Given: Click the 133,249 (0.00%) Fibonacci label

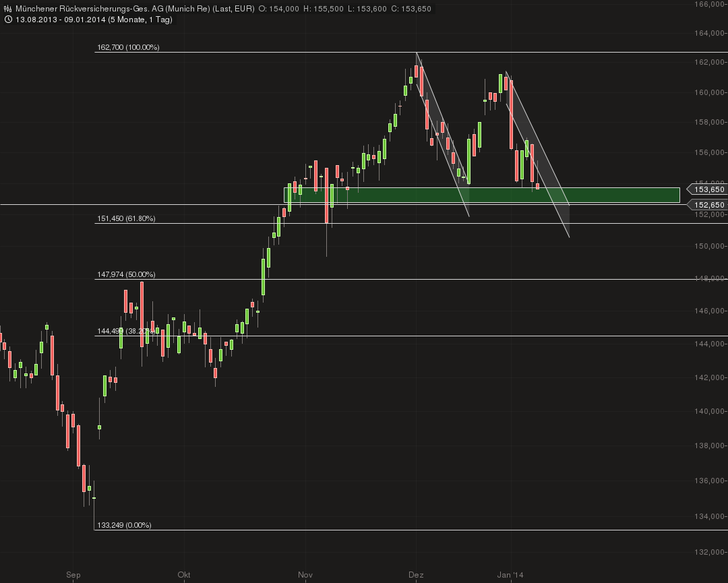Looking at the screenshot, I should [124, 523].
